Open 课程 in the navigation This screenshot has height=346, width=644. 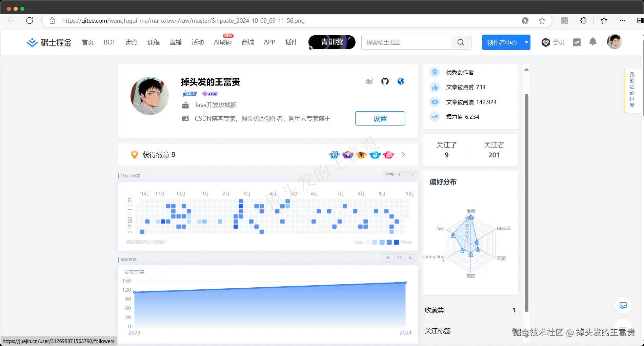coord(154,42)
